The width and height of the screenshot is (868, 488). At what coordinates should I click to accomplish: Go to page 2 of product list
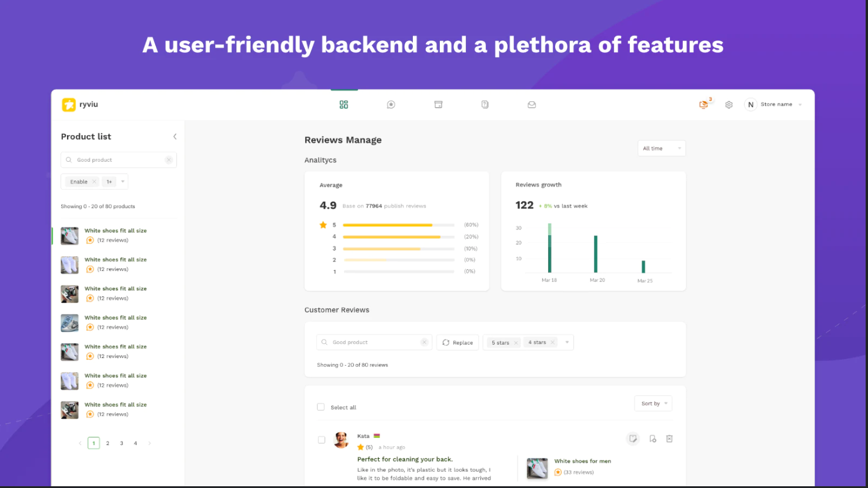108,443
